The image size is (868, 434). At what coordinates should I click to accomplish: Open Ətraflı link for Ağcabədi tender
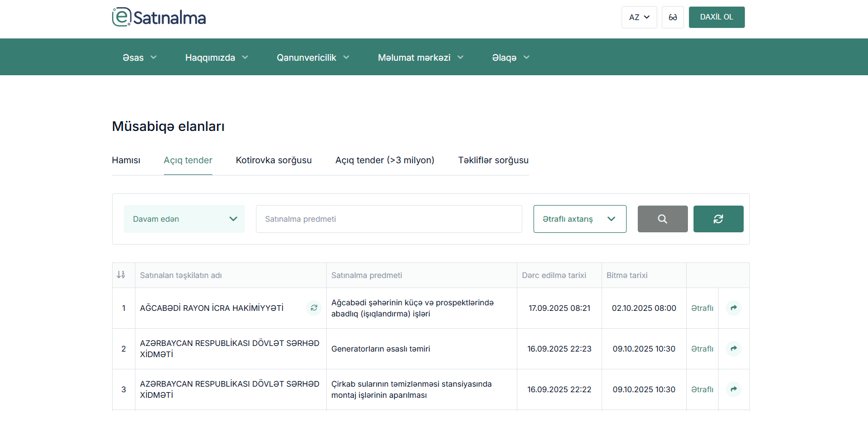tap(702, 308)
